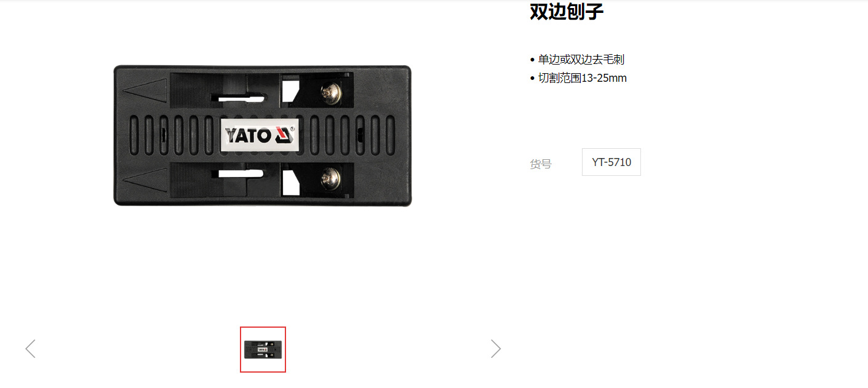
Task: Select the red-outlined product thumbnail
Action: coord(263,349)
